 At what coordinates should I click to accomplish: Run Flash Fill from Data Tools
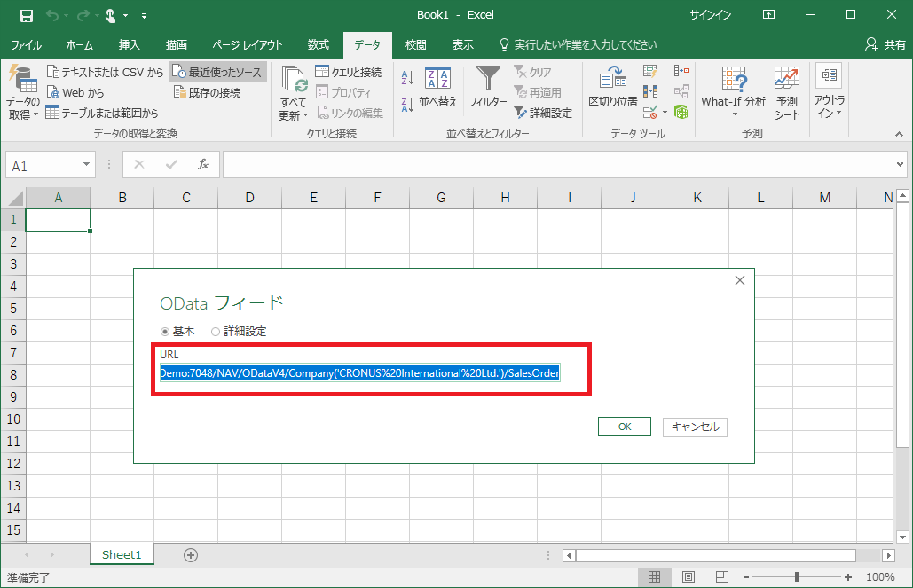(650, 71)
